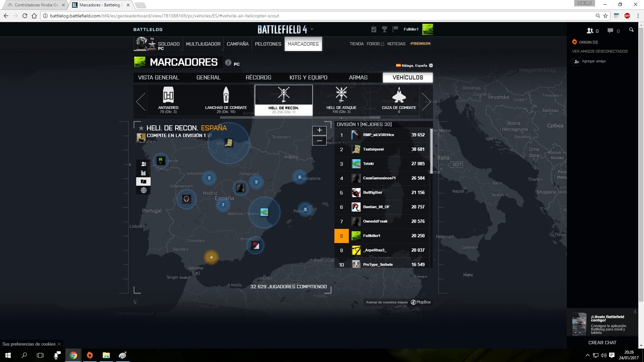The image size is (644, 362).
Task: Click the Madrid cluster marker with 7
Action: [x=223, y=205]
